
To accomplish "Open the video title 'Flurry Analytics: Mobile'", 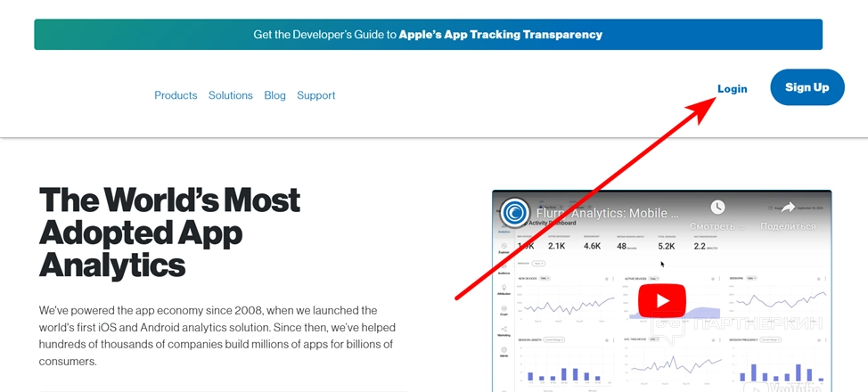I will tap(607, 213).
